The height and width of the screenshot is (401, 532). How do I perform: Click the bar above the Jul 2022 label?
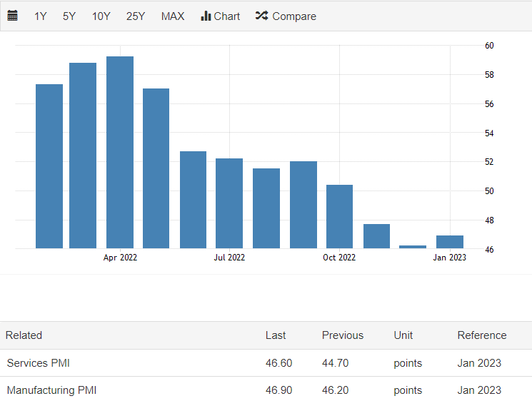point(229,203)
